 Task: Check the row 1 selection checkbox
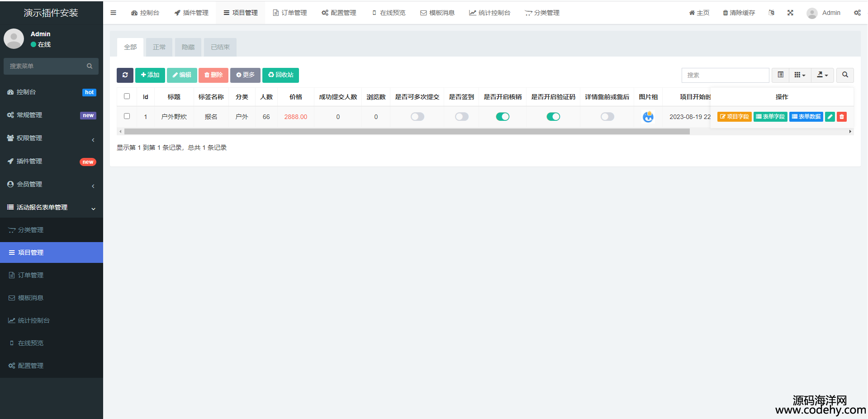coord(127,116)
